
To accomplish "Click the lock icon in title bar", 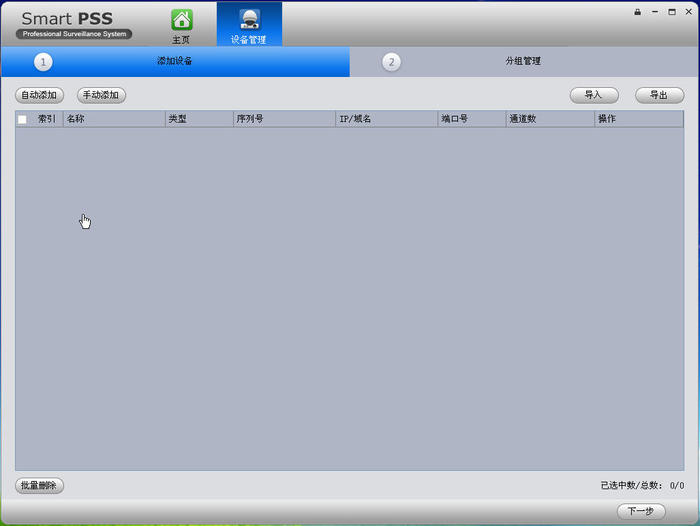I will tap(638, 12).
